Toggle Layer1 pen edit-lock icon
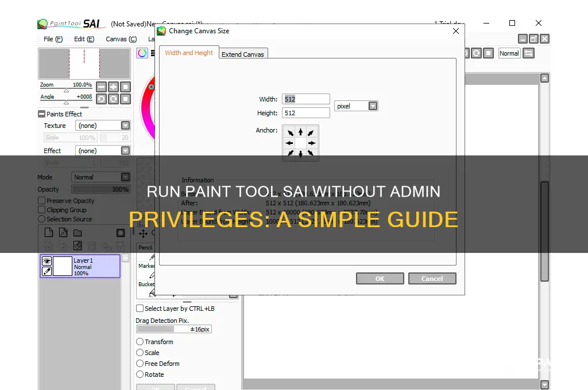Image resolution: width=588 pixels, height=390 pixels. pos(47,271)
